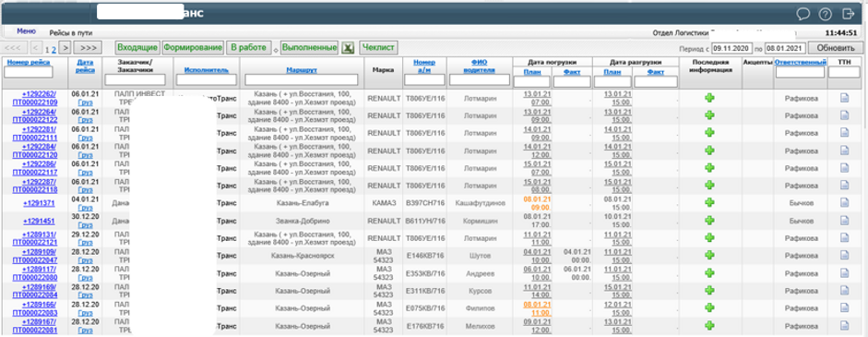Click route cell Казань-Красноярск
Viewport: 868px width, 337px height.
303,256
